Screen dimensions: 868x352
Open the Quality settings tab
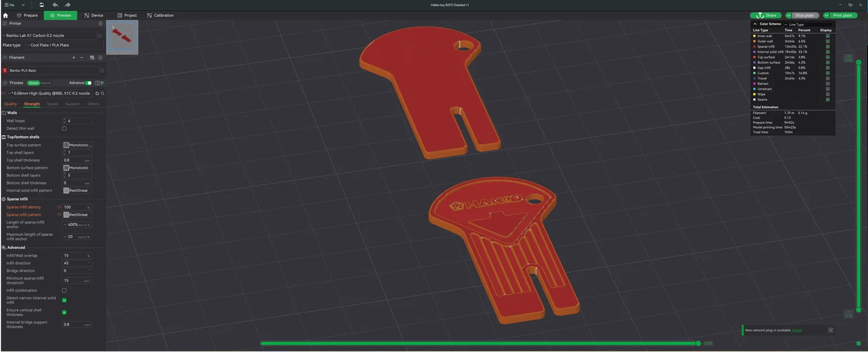11,104
